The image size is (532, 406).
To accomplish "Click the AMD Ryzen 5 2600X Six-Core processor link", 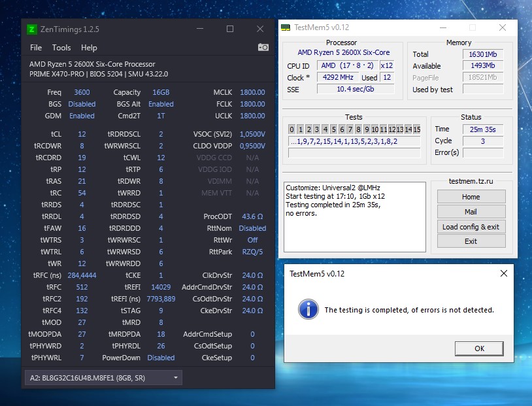I will [x=344, y=52].
